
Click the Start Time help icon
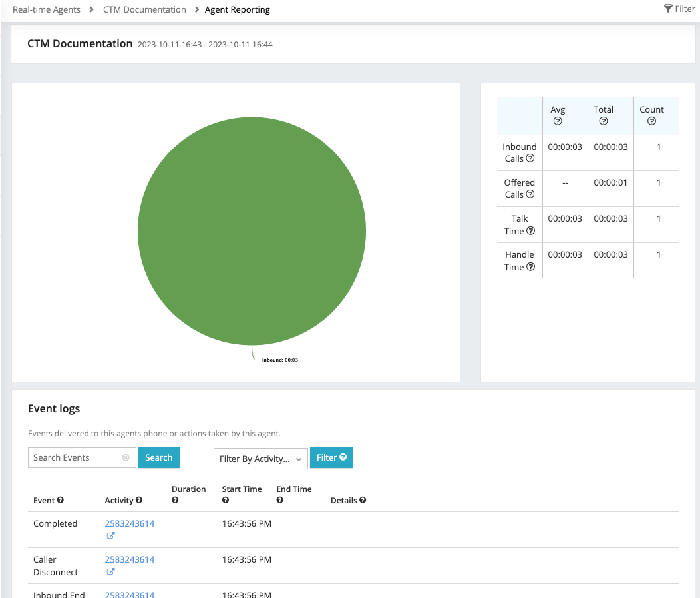coord(226,500)
